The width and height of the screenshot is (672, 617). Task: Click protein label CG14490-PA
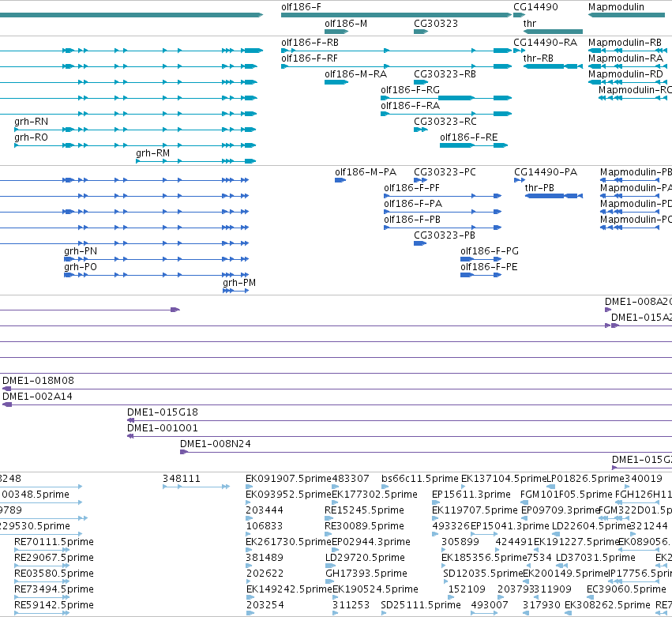pyautogui.click(x=546, y=172)
